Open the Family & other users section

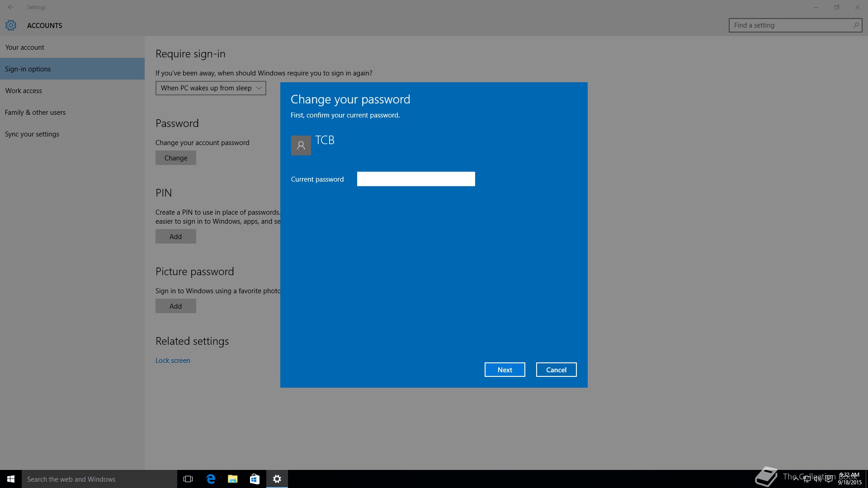point(35,113)
